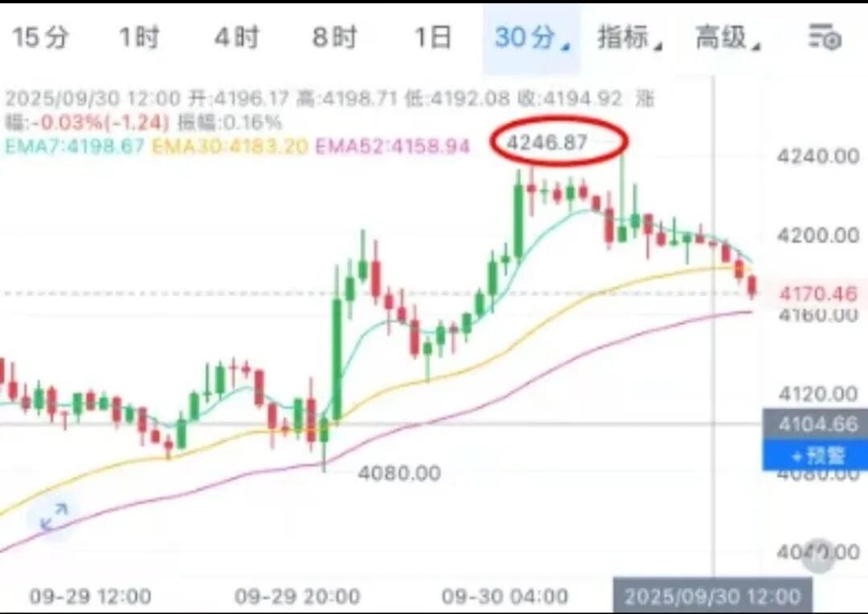Select the 15分 timeframe tab
868x614 pixels.
tap(40, 38)
